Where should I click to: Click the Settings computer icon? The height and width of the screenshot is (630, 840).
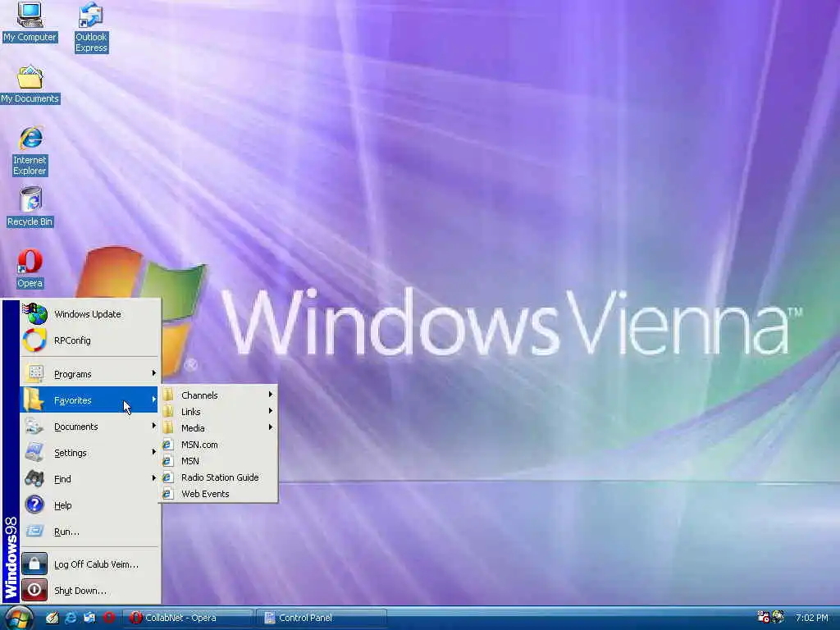(34, 452)
